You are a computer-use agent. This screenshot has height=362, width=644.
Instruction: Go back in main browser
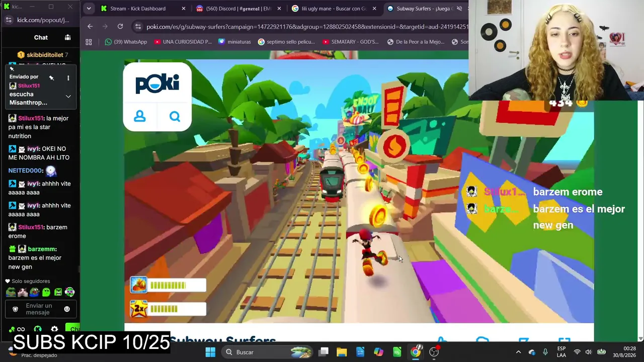[x=90, y=26]
